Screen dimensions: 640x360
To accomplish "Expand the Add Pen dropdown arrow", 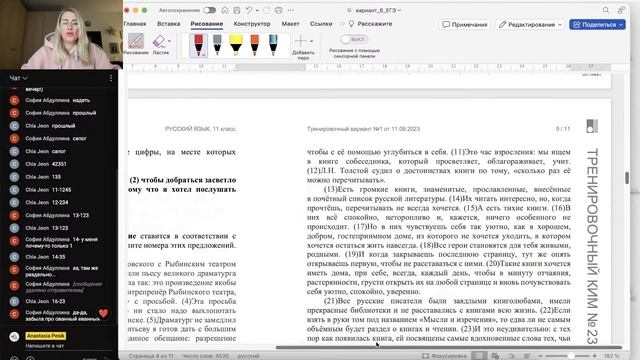I will [311, 41].
